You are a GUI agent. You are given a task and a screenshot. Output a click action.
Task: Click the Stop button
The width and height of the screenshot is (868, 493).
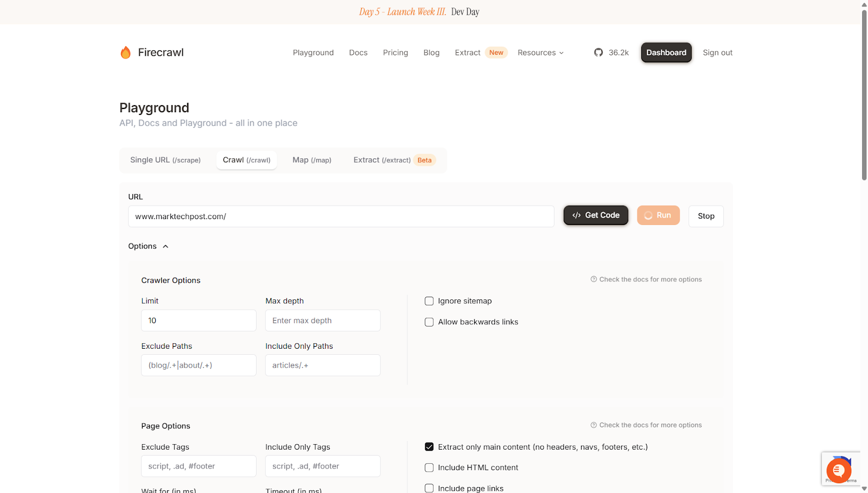[x=706, y=216]
